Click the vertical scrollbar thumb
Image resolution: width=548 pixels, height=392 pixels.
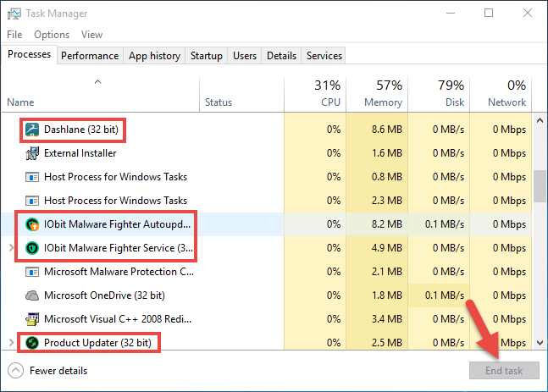pyautogui.click(x=540, y=186)
